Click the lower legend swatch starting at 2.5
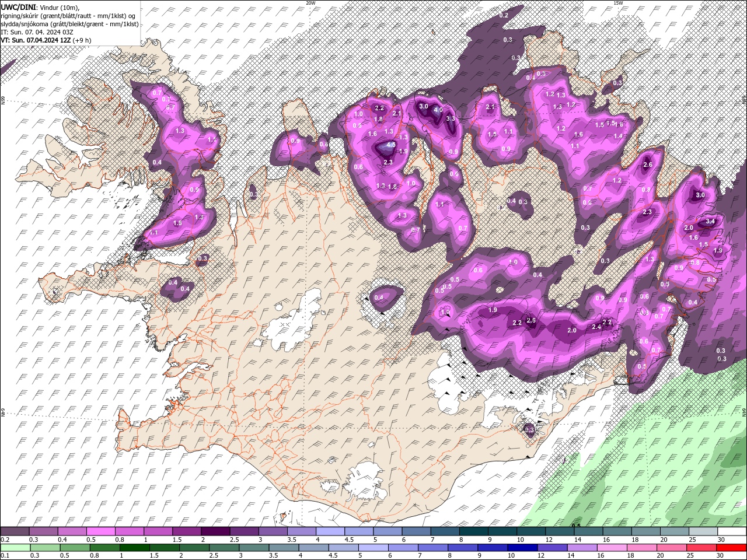The width and height of the screenshot is (747, 560). coord(224,548)
